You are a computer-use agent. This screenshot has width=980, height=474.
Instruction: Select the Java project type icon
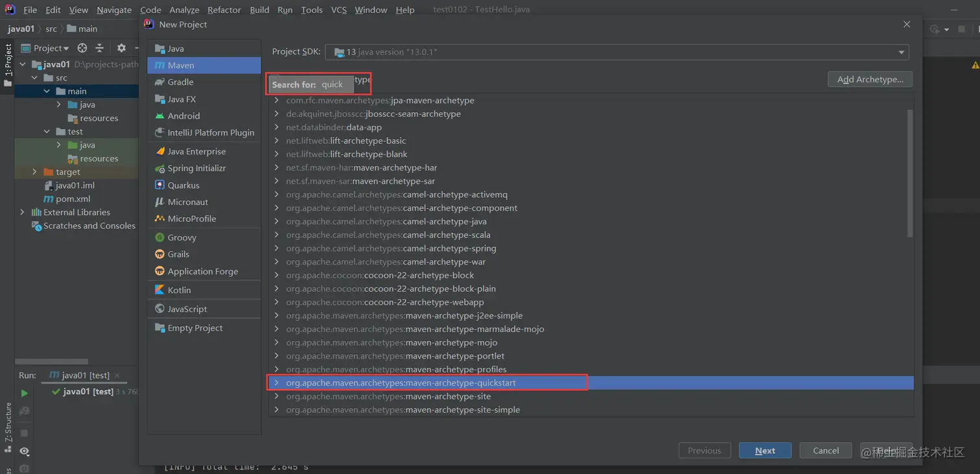[159, 49]
